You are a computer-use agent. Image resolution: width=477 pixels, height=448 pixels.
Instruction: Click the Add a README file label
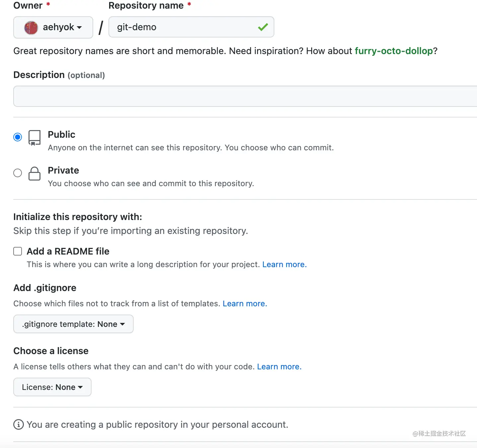tap(68, 251)
